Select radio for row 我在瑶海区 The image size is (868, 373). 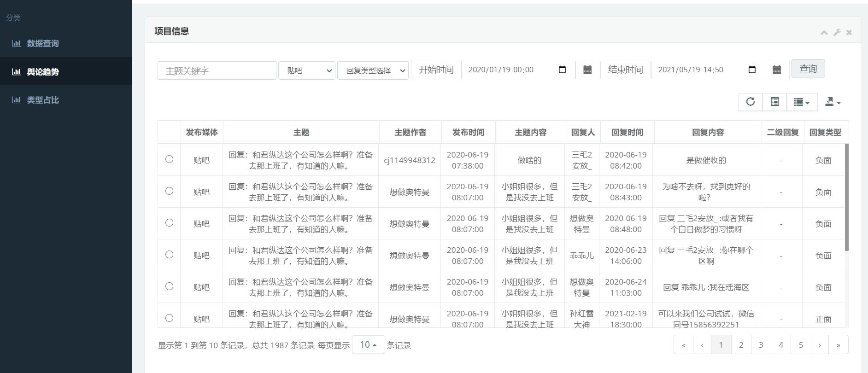click(169, 286)
